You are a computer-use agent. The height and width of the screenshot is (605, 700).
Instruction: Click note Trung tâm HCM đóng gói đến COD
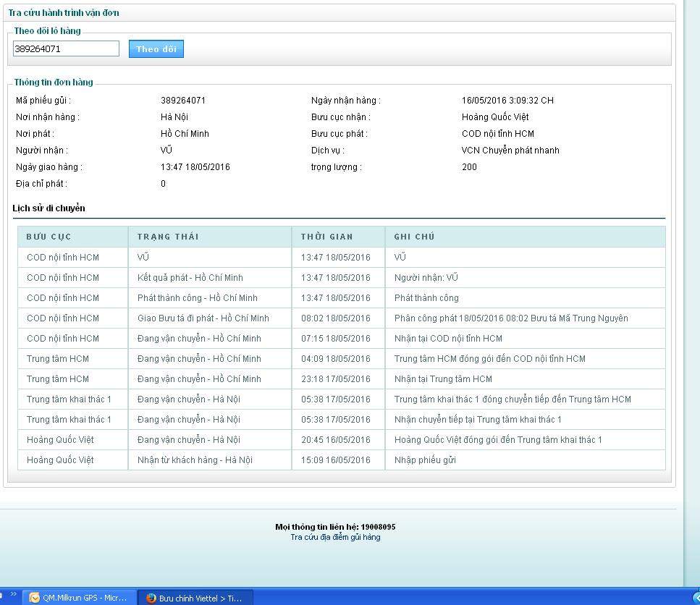490,359
